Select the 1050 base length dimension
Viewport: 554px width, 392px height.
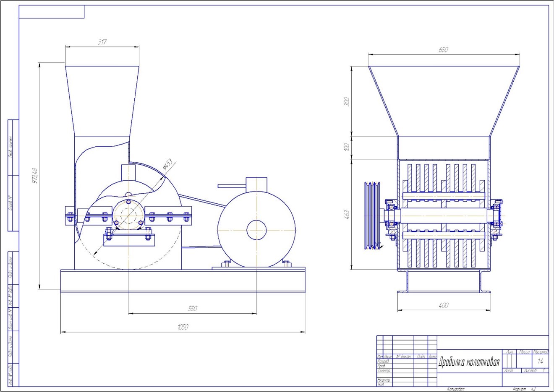[x=183, y=327]
